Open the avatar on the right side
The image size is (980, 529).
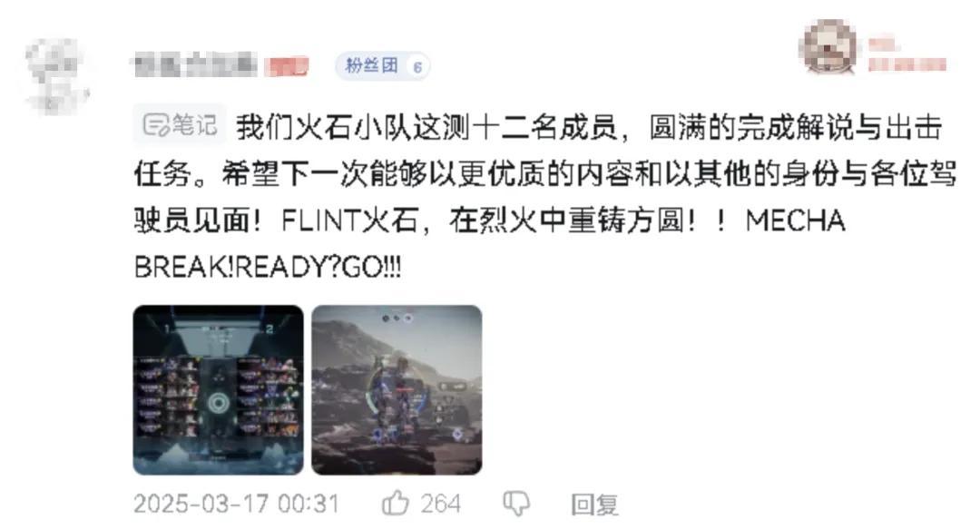click(x=829, y=47)
